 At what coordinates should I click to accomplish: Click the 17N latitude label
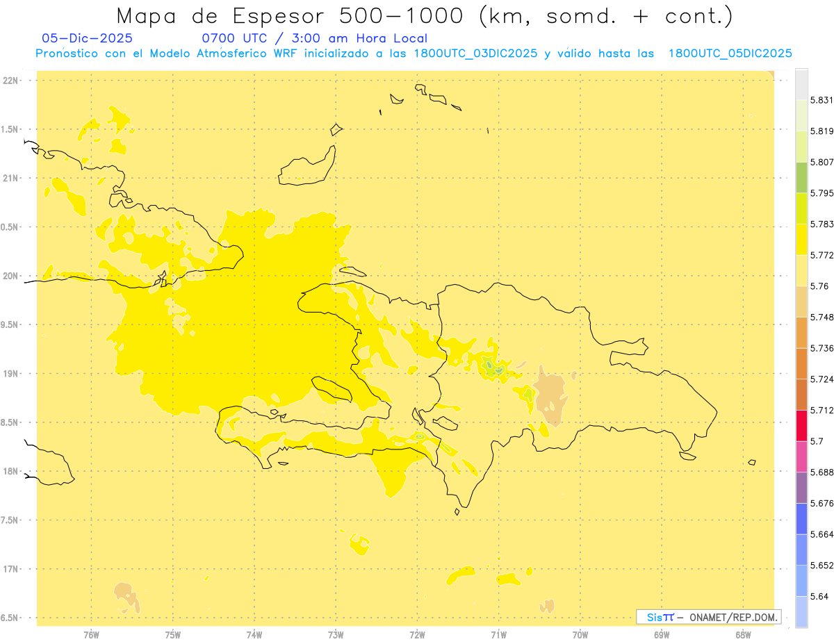(11, 569)
